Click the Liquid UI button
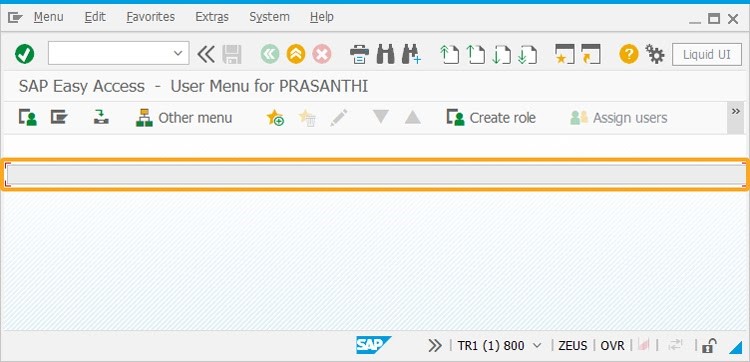This screenshot has height=362, width=750. coord(706,55)
